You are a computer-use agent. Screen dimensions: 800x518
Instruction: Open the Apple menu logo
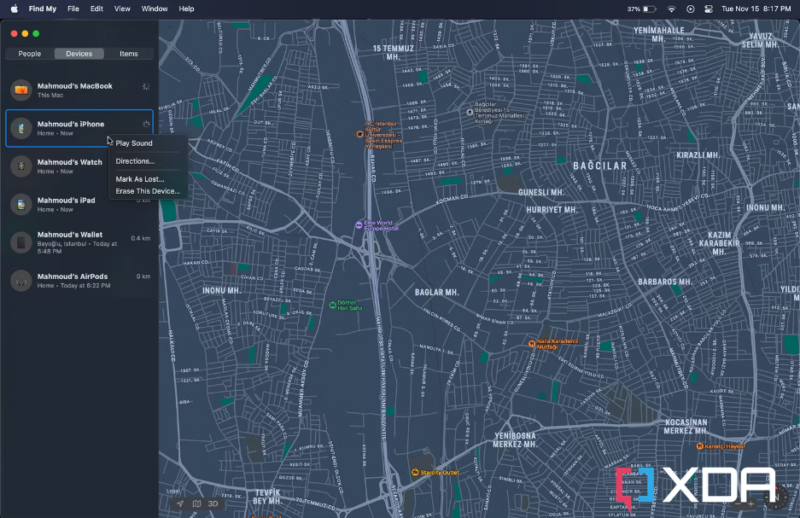pyautogui.click(x=14, y=8)
